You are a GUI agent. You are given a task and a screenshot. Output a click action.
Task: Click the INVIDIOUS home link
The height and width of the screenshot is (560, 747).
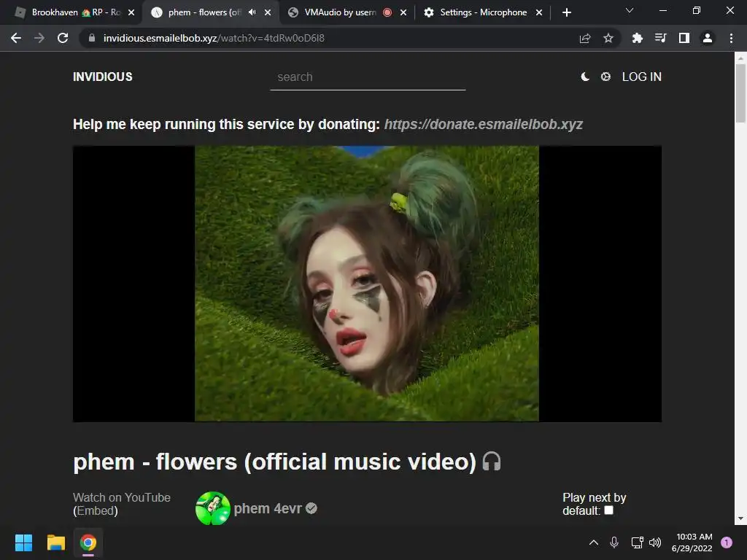point(102,77)
